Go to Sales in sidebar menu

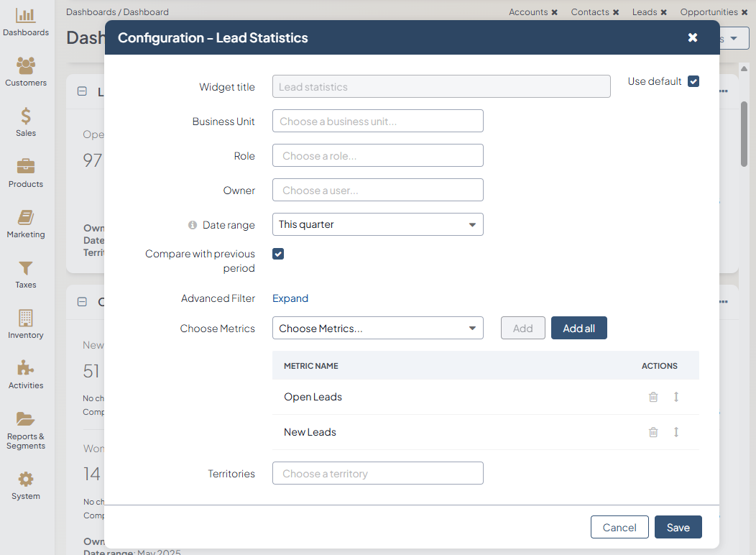(x=26, y=123)
